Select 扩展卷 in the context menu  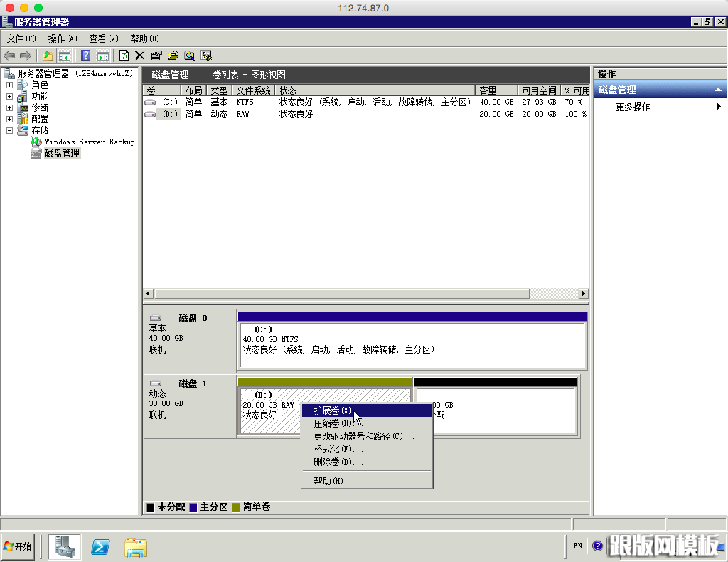(x=333, y=410)
